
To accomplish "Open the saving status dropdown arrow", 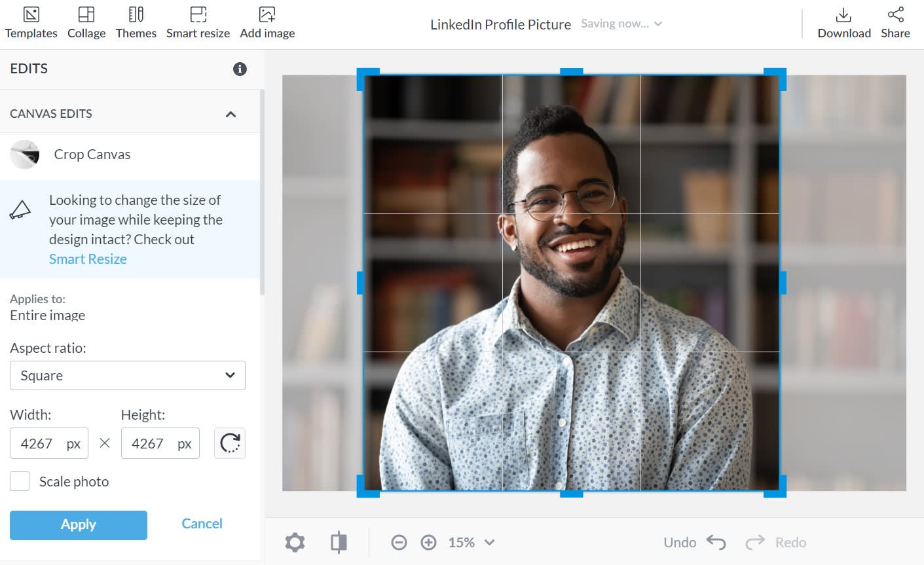I will click(x=658, y=24).
